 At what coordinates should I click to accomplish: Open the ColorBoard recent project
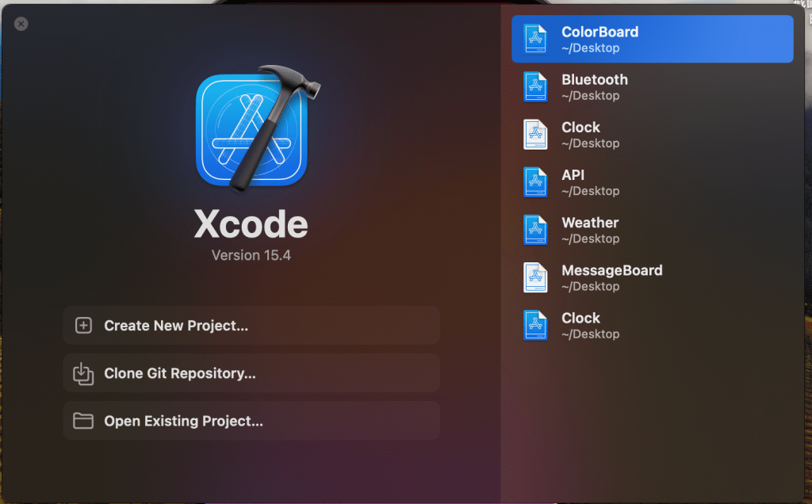[652, 40]
